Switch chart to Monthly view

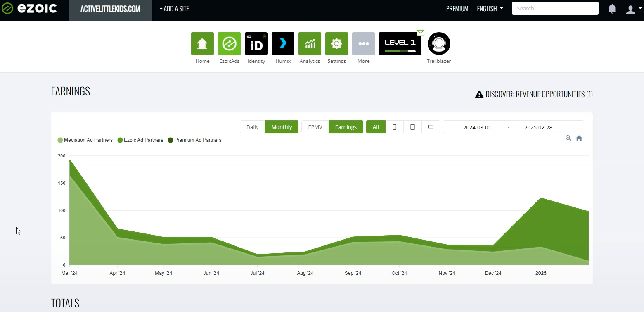pyautogui.click(x=282, y=127)
